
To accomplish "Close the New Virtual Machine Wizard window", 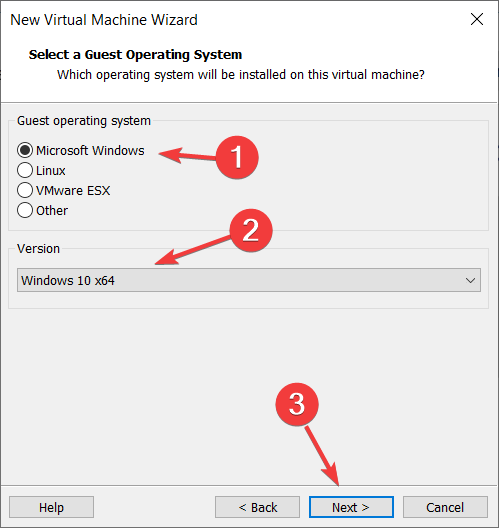I will (477, 19).
